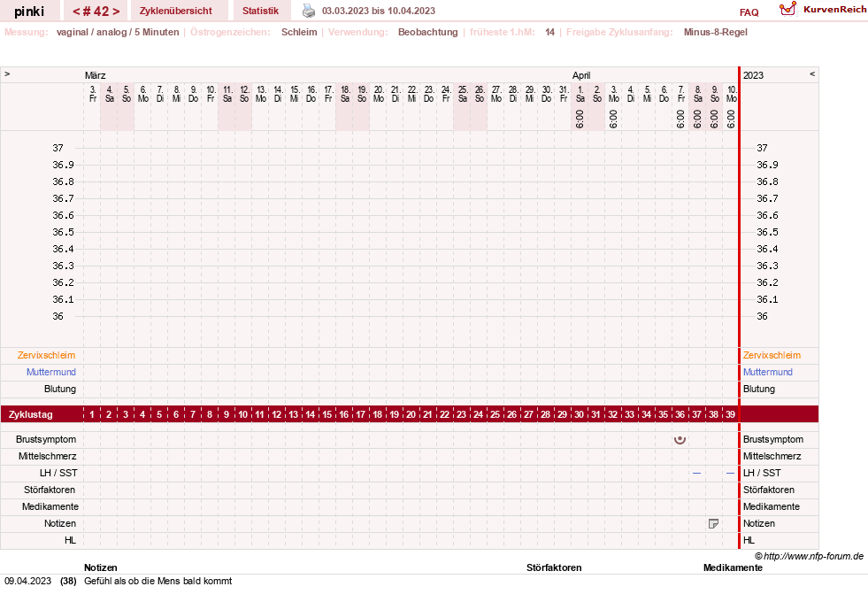This screenshot has width=868, height=602.
Task: Click the 6:00 time under April 1
Action: tap(580, 119)
